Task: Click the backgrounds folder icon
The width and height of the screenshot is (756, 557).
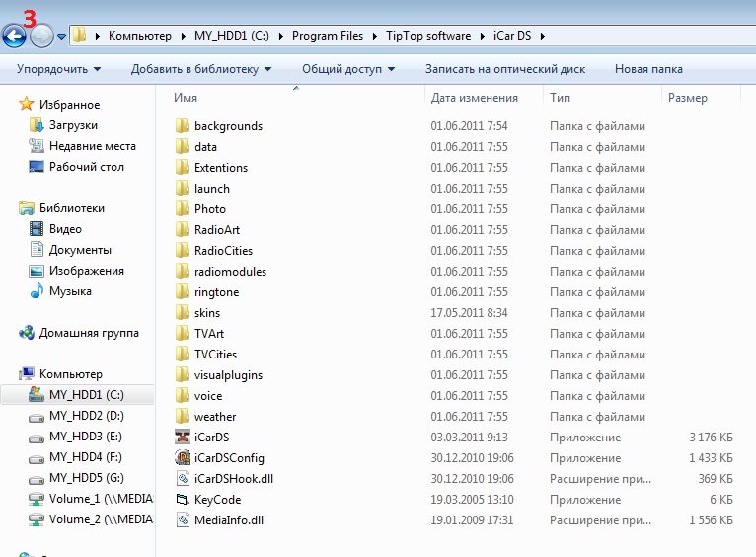Action: tap(182, 126)
